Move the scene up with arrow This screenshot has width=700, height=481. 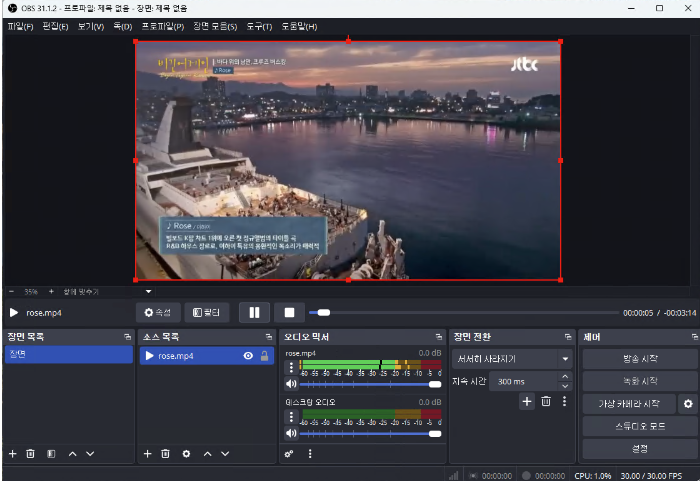[72, 454]
